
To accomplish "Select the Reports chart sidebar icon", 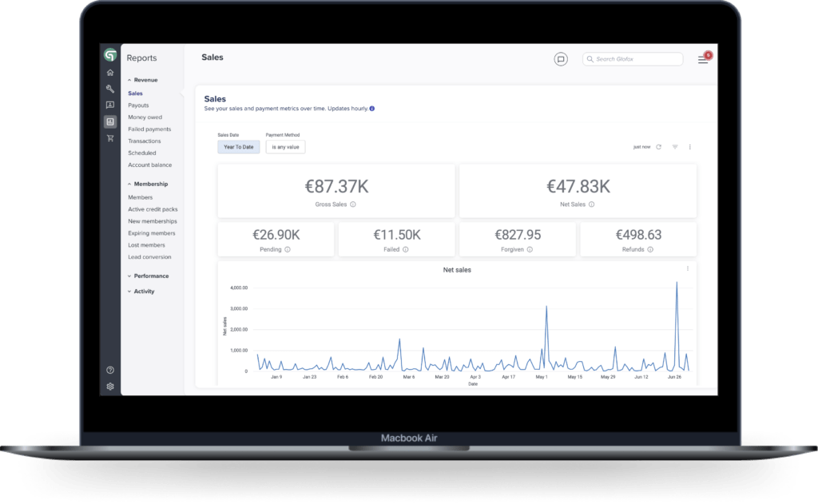I will point(110,121).
